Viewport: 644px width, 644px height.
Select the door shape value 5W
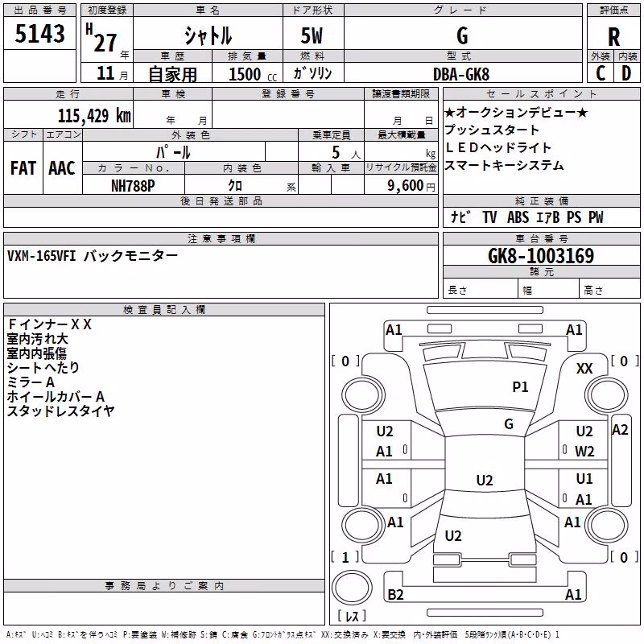(312, 35)
